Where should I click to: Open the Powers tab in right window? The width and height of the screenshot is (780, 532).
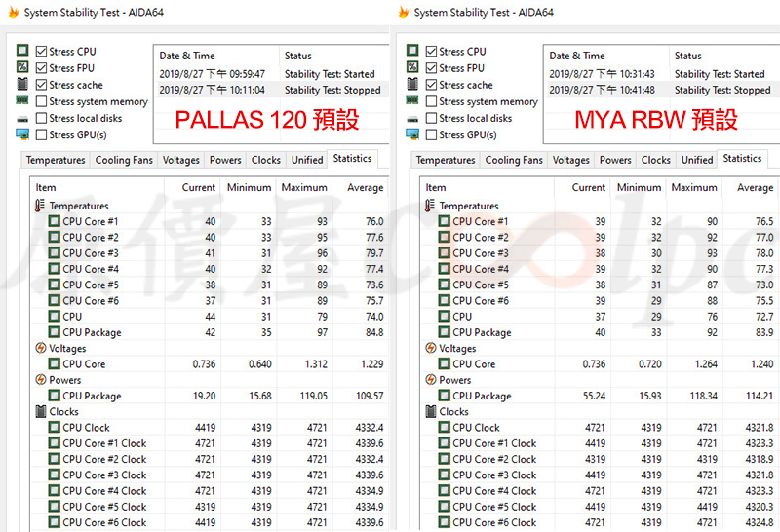tap(615, 160)
